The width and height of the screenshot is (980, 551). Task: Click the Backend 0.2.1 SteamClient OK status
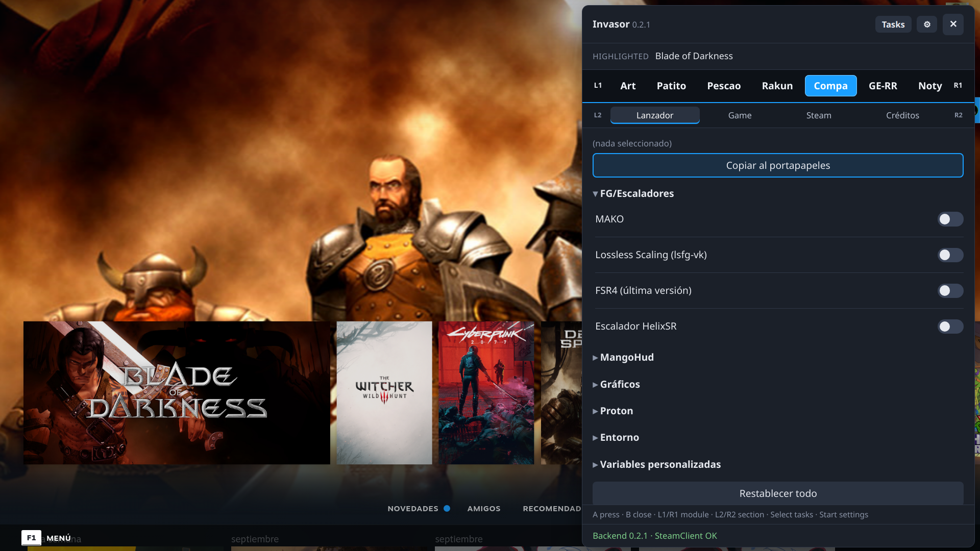pos(655,536)
